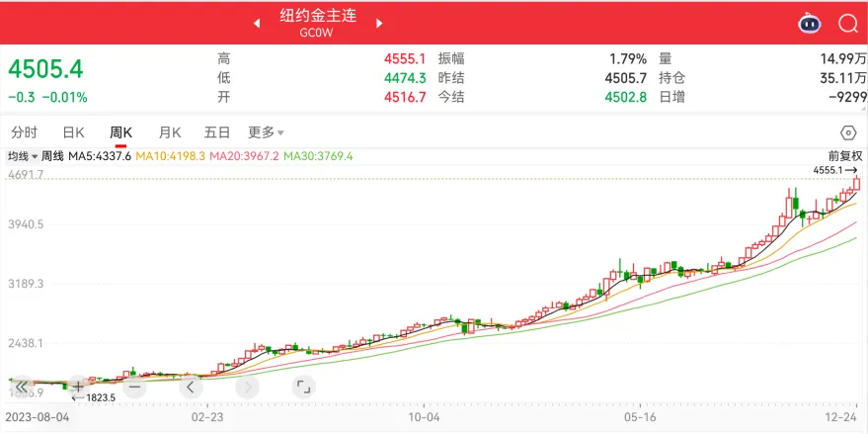
Task: Enter fullscreen chart view
Action: coord(303,387)
